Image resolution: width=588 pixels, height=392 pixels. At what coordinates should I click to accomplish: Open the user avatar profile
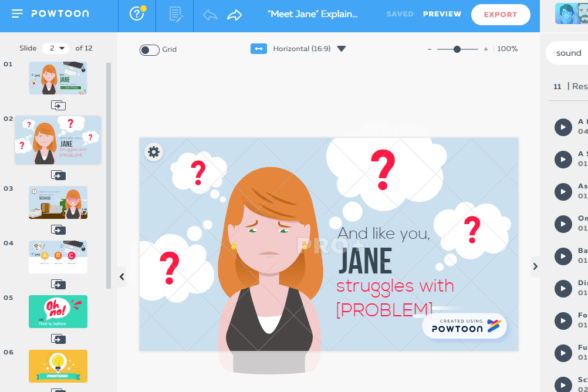pos(572,13)
